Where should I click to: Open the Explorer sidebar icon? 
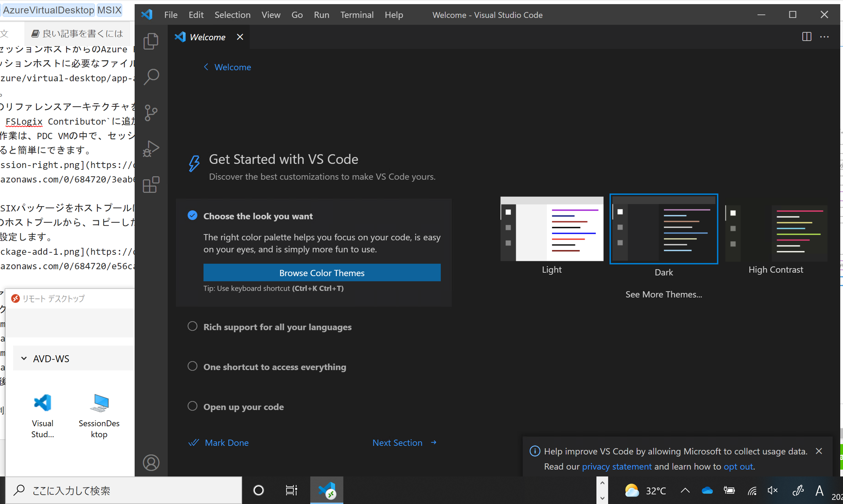151,41
